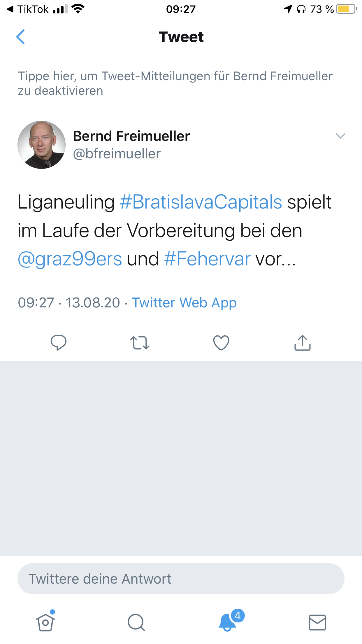Open Bernd Freimueller's profile picture
362x644 pixels.
pyautogui.click(x=41, y=145)
